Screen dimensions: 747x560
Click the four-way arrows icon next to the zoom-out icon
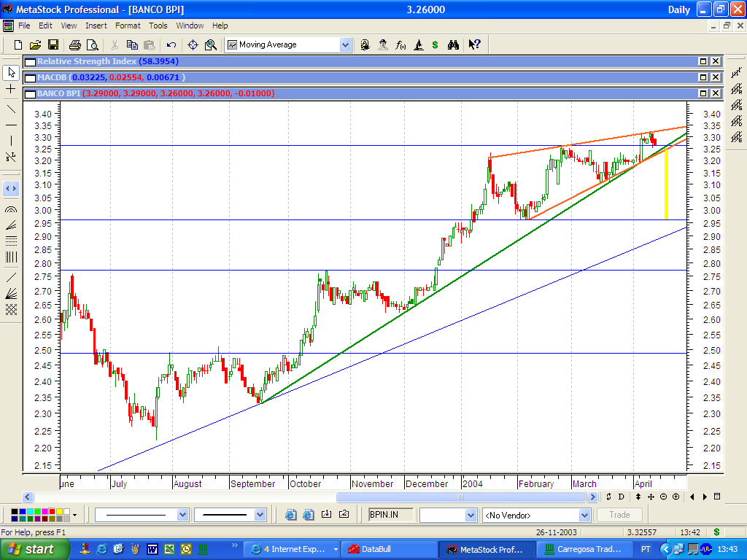point(651,497)
